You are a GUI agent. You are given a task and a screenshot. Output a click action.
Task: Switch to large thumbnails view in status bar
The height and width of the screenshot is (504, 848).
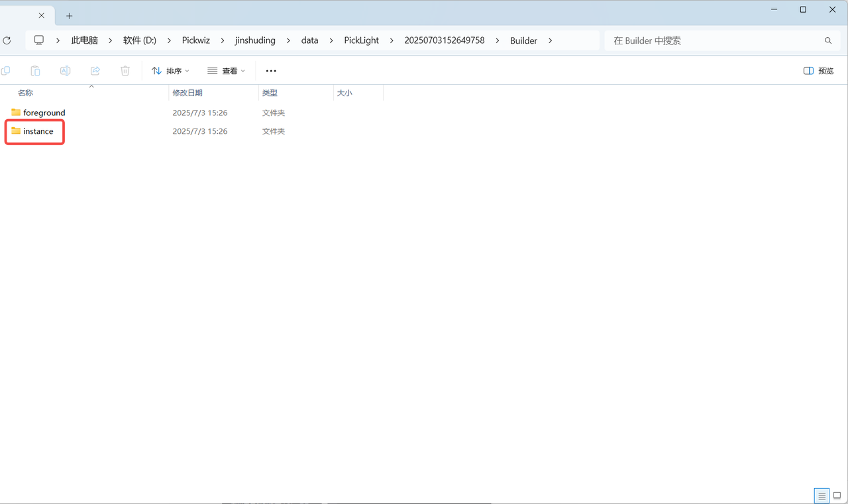(837, 495)
